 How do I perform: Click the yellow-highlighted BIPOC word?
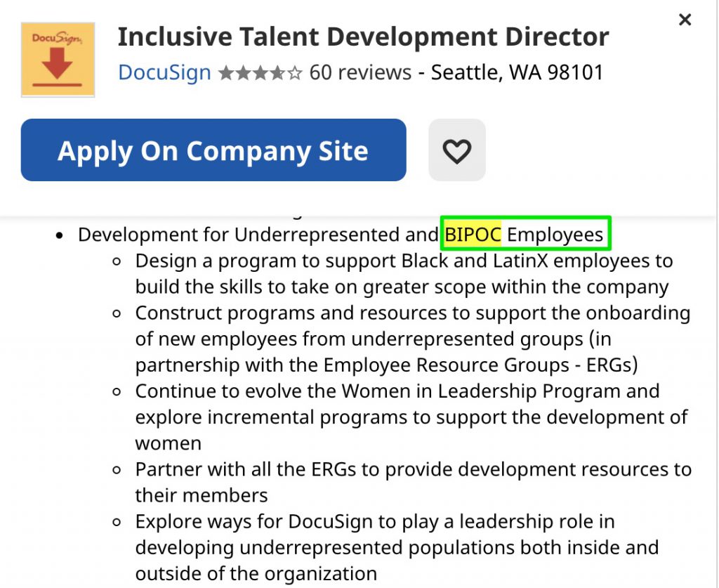[x=473, y=235]
